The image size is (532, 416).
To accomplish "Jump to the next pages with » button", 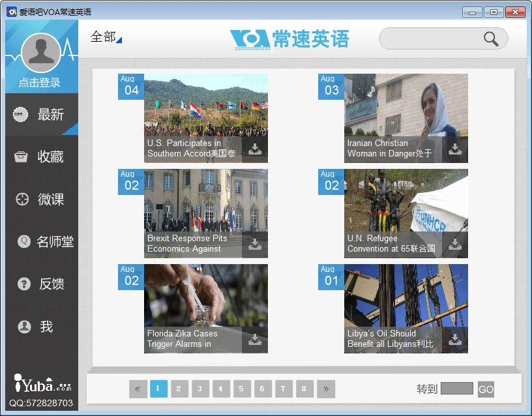I will 326,389.
